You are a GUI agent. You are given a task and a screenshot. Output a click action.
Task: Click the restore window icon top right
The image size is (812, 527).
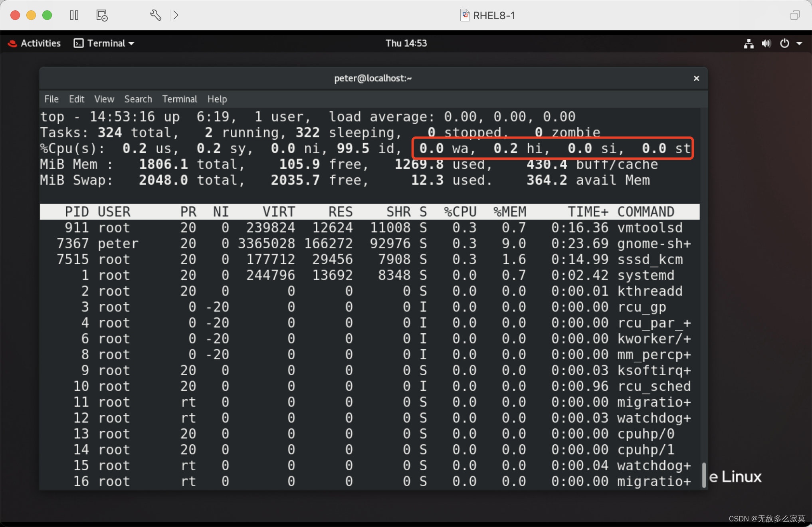[795, 15]
